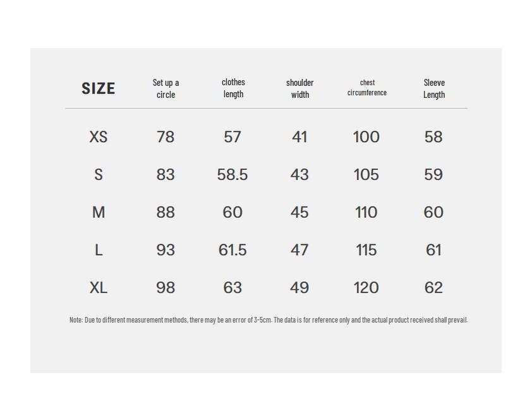Click the SIZE column header
The width and height of the screenshot is (532, 399).
[98, 88]
